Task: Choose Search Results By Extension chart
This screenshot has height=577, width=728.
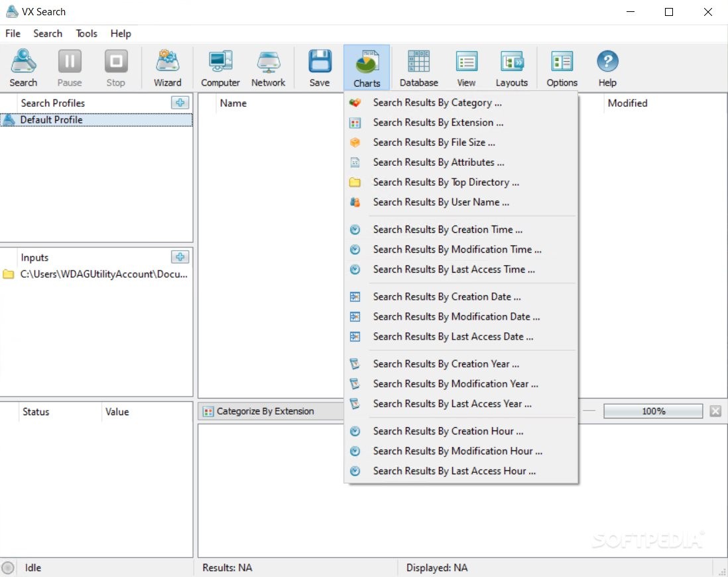Action: click(x=461, y=123)
